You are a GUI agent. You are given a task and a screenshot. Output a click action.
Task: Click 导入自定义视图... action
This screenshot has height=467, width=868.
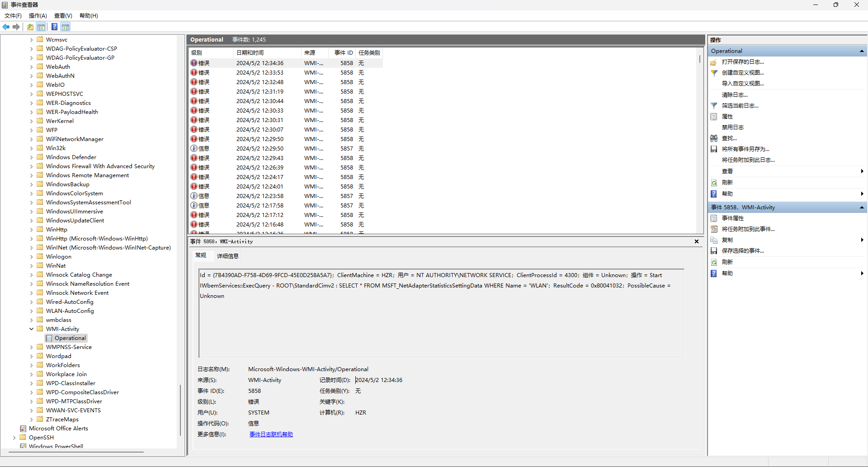click(743, 84)
